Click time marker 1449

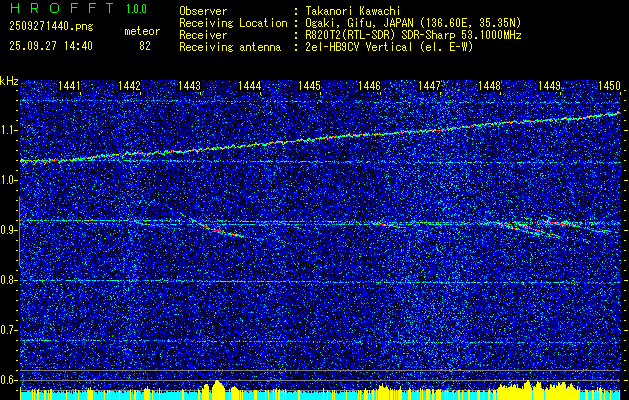pyautogui.click(x=550, y=85)
